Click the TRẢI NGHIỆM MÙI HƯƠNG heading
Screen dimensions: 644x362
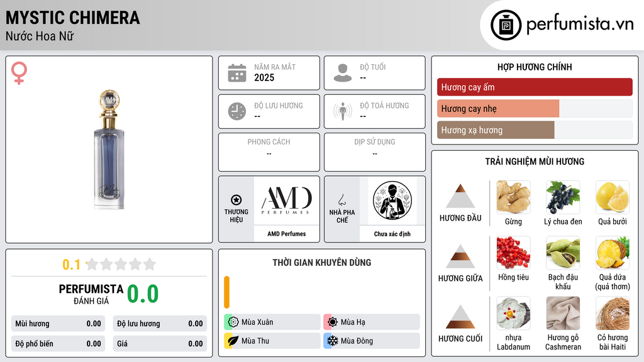(535, 162)
